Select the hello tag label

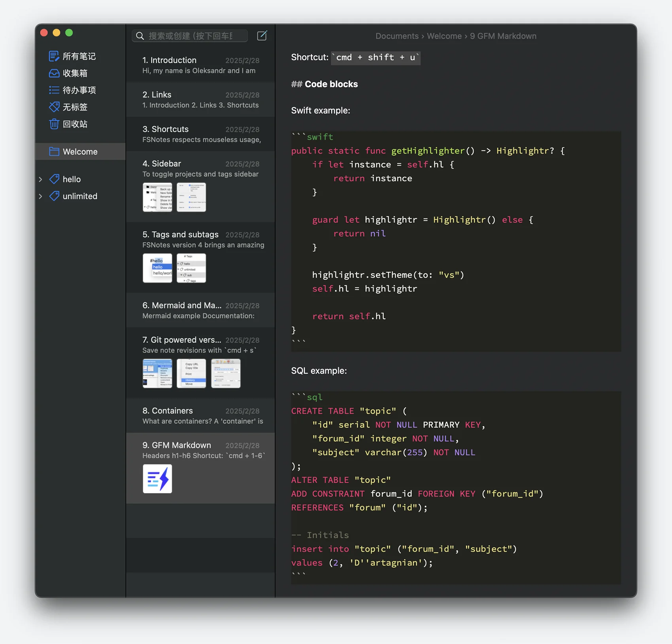pos(72,179)
